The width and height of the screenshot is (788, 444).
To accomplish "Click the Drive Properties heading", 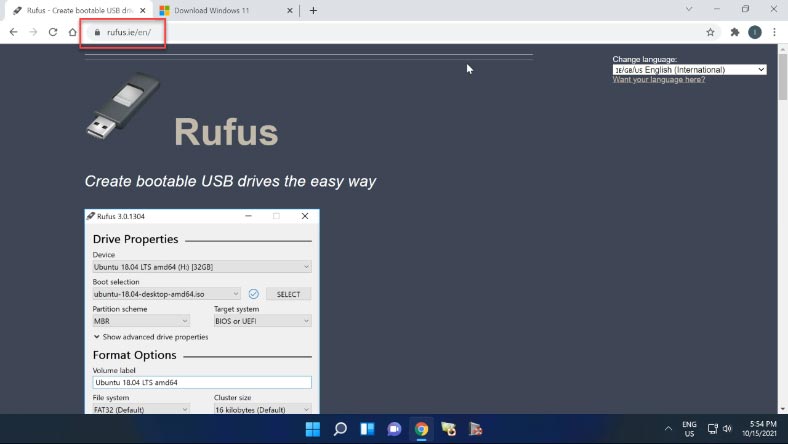I will click(x=136, y=239).
